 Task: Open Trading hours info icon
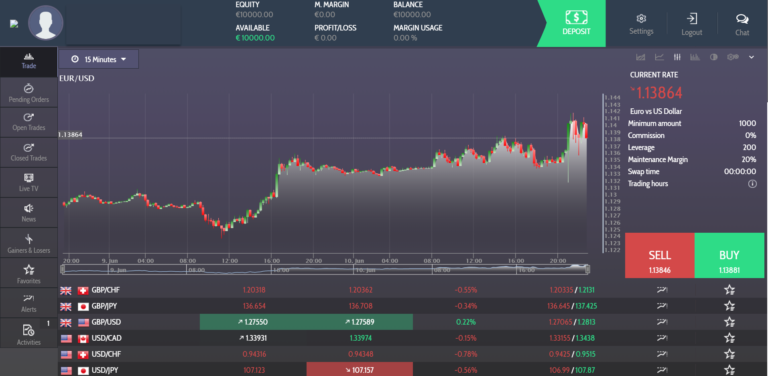click(x=752, y=184)
